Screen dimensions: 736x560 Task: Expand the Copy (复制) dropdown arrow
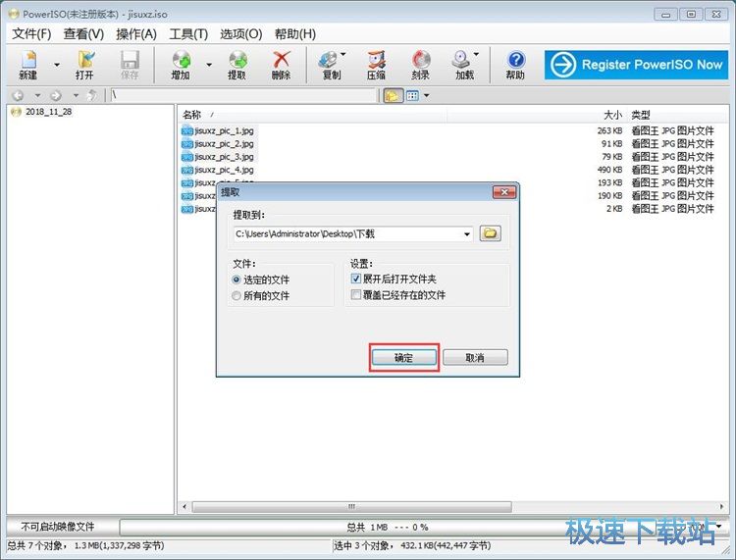pyautogui.click(x=343, y=54)
